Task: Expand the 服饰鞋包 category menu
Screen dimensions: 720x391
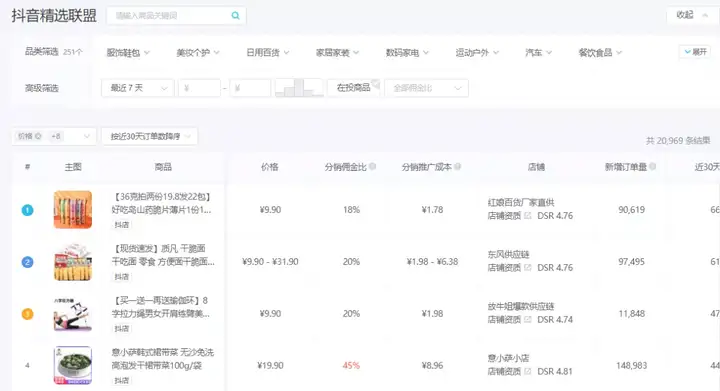Action: coord(128,53)
